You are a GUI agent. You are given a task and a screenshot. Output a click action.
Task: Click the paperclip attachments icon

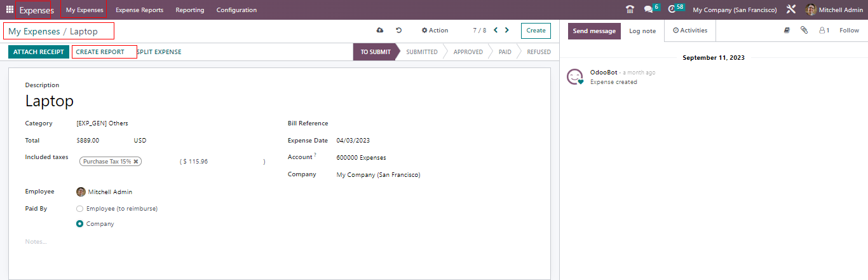[804, 31]
